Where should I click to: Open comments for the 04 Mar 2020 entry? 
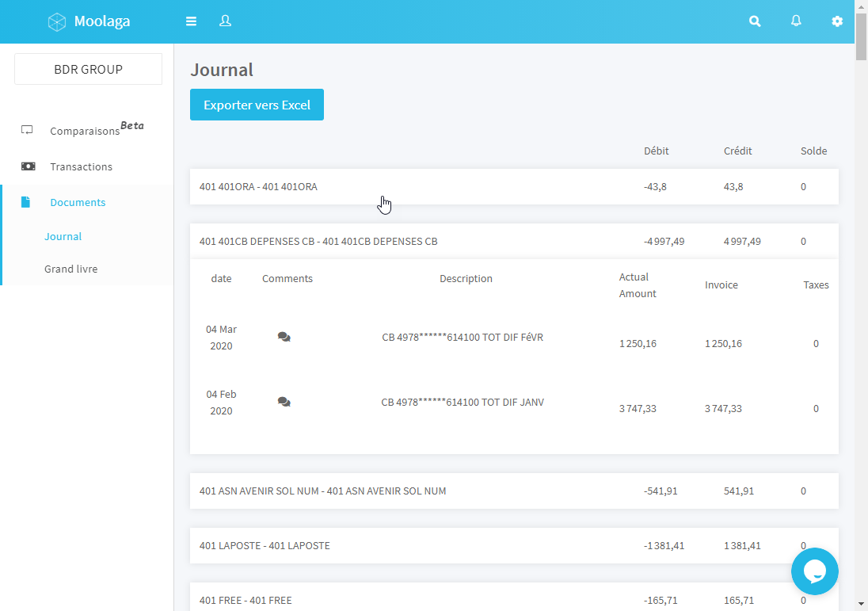pos(284,337)
